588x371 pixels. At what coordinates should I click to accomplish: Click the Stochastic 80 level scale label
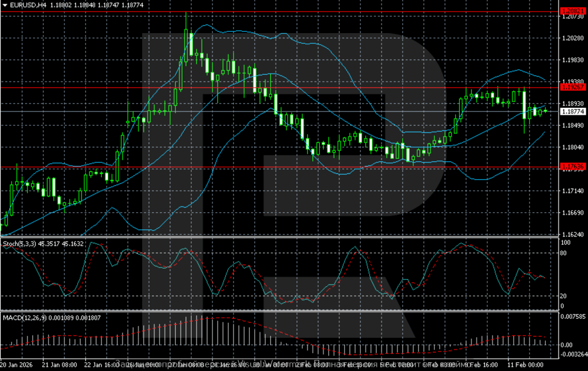tap(565, 253)
